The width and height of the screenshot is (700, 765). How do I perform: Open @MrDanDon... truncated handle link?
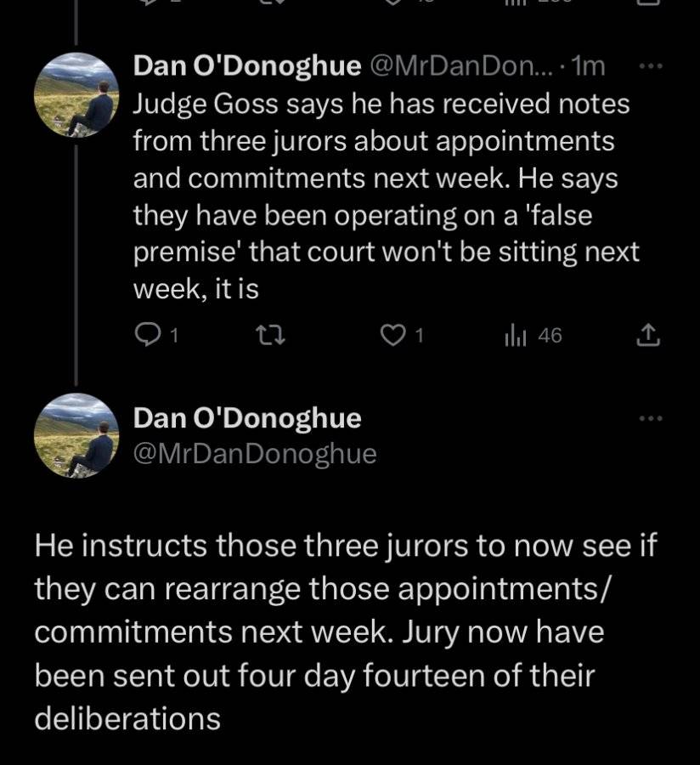pyautogui.click(x=462, y=65)
